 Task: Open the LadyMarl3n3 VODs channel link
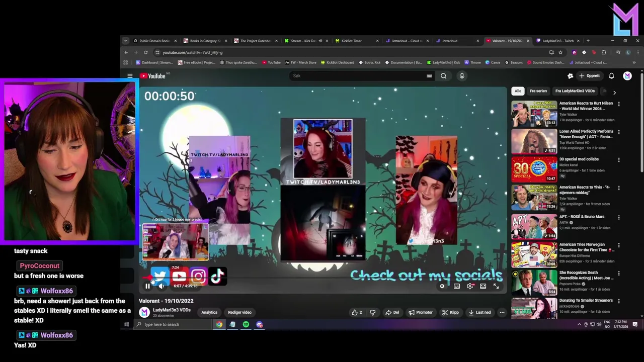point(172,310)
